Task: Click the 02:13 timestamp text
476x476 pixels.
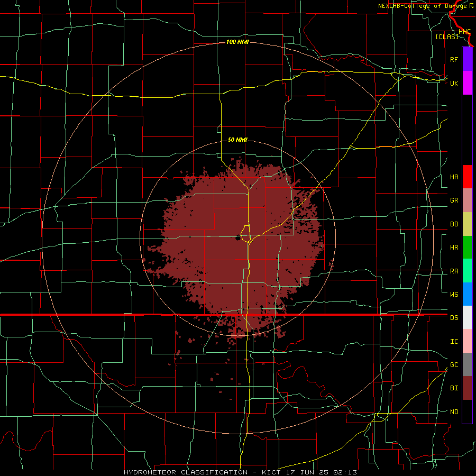Action: [345, 472]
